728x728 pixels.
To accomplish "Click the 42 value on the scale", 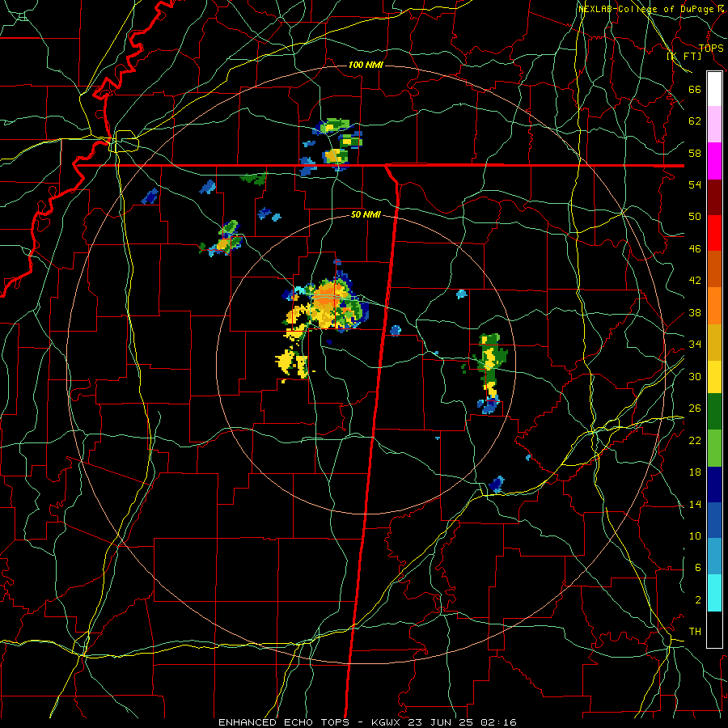I will (695, 281).
